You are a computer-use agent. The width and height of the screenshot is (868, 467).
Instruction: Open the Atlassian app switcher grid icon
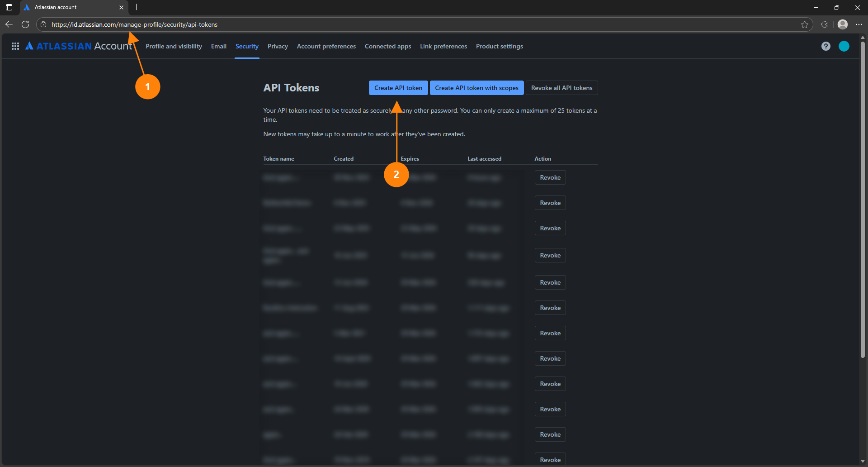[x=15, y=46]
